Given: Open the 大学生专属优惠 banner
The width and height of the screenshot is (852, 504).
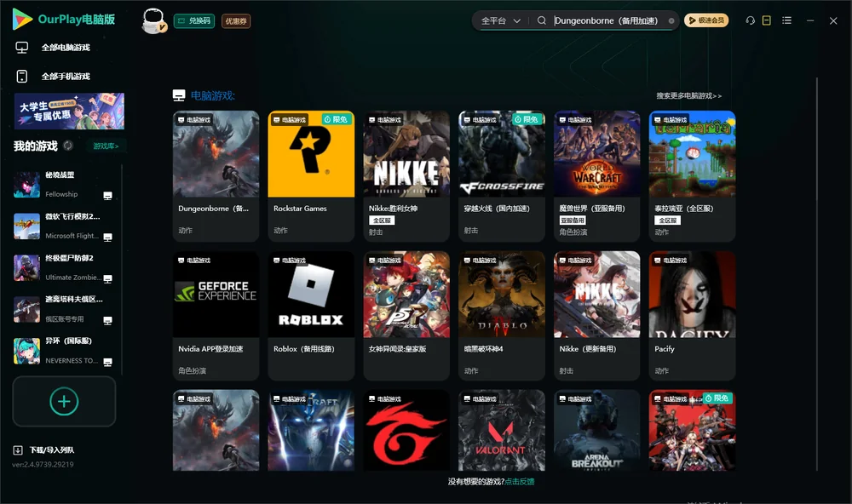Looking at the screenshot, I should click(x=69, y=111).
